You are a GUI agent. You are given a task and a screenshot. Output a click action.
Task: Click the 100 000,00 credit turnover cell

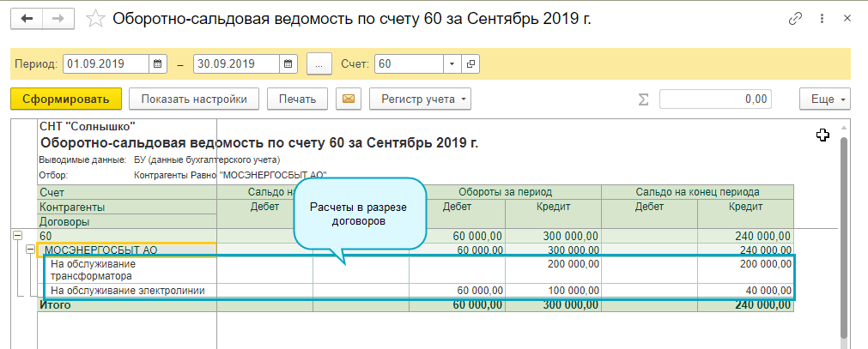click(553, 291)
